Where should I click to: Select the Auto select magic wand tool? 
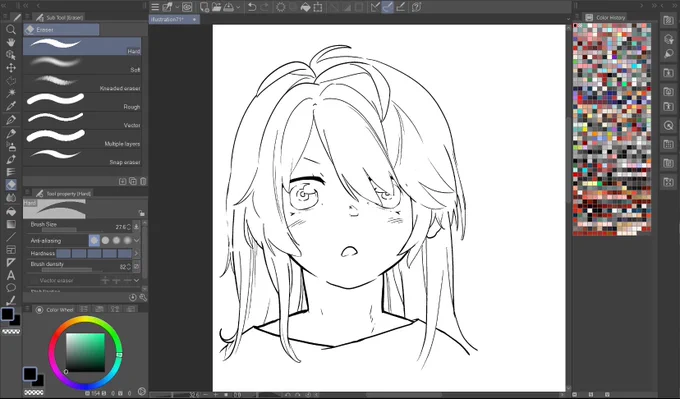(11, 93)
